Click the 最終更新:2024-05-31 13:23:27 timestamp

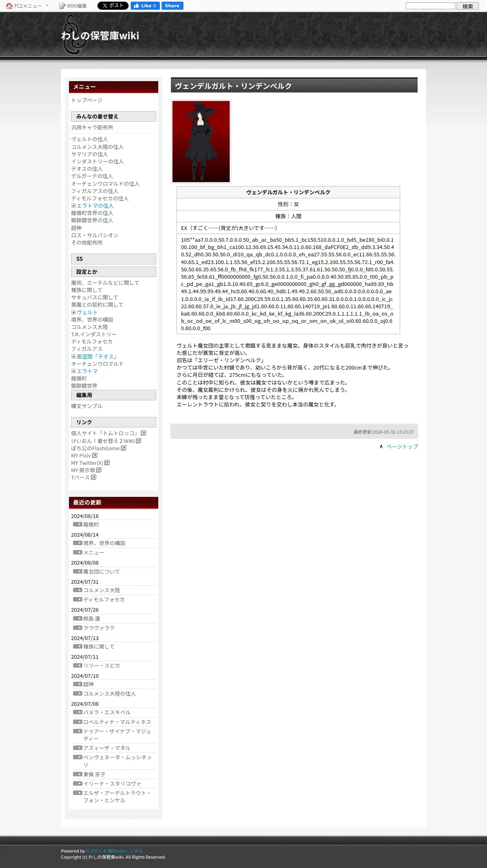point(384,432)
